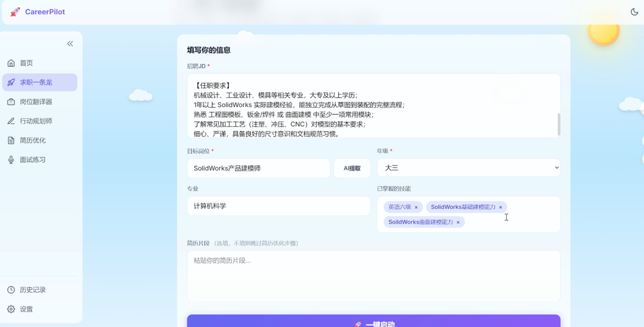This screenshot has width=644, height=327.
Task: Click the 招聘JD text area scrollbar
Action: tap(559, 124)
